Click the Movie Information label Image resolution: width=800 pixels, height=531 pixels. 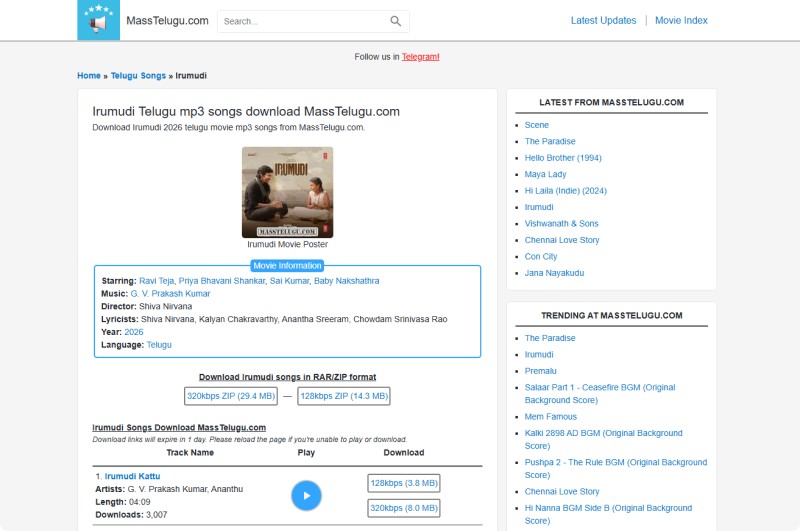pos(287,266)
